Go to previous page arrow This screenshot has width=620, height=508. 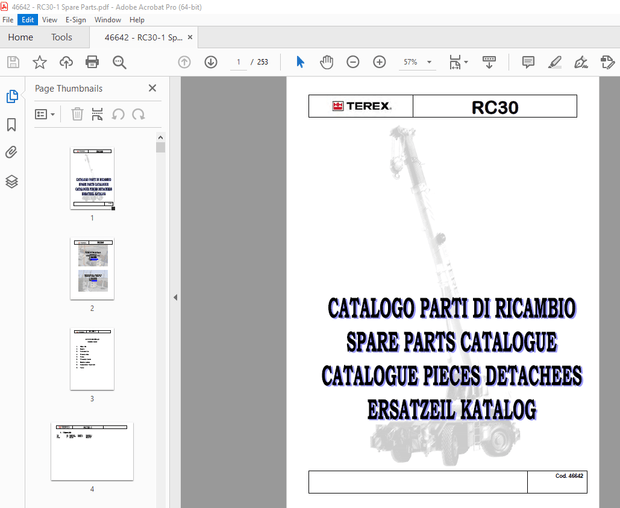pos(184,62)
